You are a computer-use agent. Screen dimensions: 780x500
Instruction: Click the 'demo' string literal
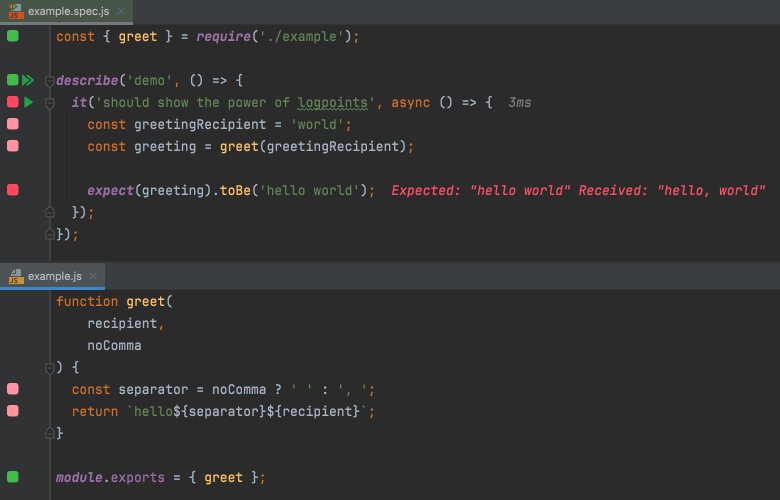tap(149, 81)
